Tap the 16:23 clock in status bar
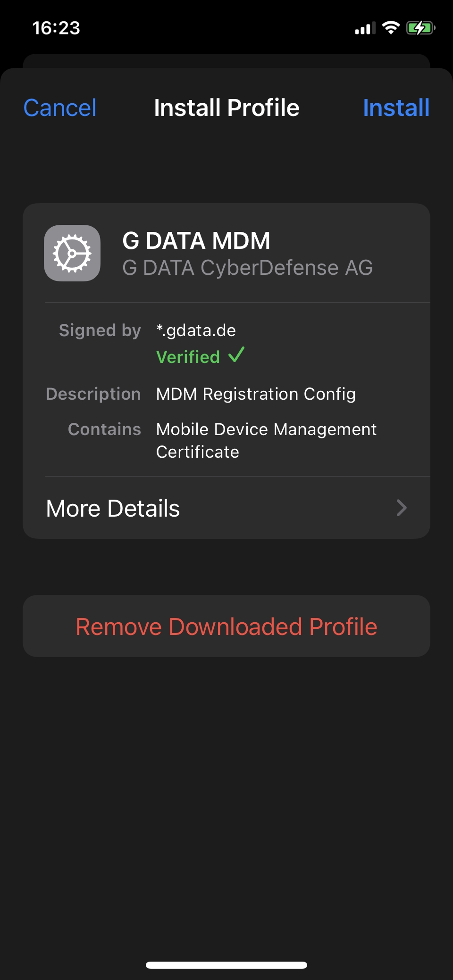453x980 pixels. (x=56, y=28)
